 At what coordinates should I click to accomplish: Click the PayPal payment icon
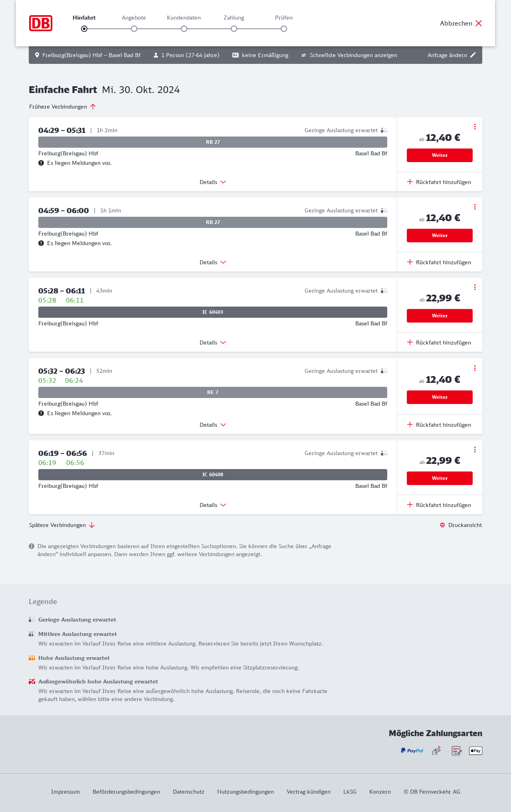tap(412, 751)
